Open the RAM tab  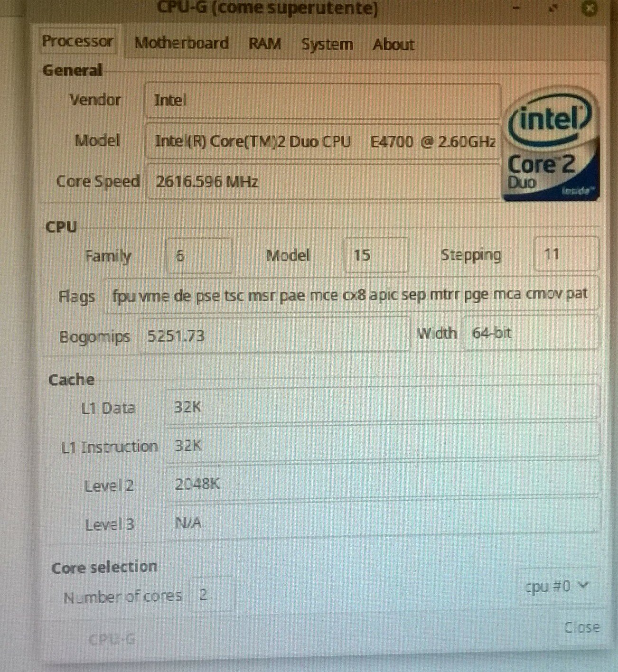265,44
